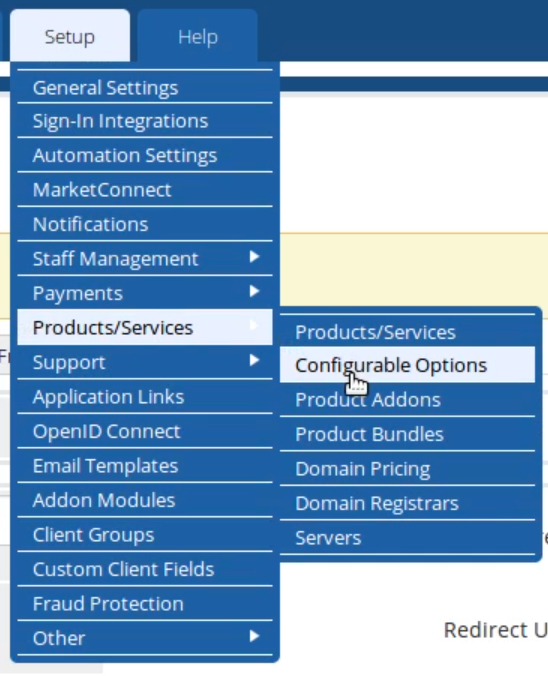This screenshot has width=548, height=676.
Task: Open Automation Settings
Action: (145, 156)
